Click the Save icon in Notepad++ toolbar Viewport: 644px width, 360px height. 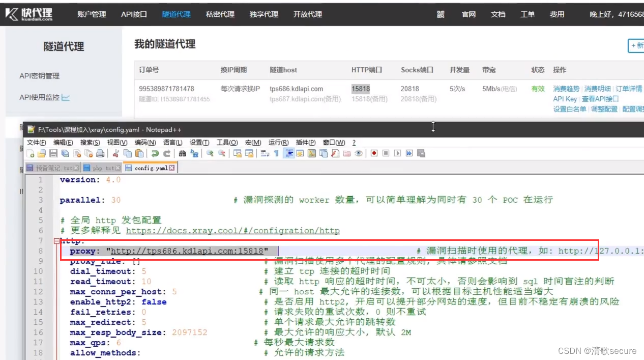[53, 153]
